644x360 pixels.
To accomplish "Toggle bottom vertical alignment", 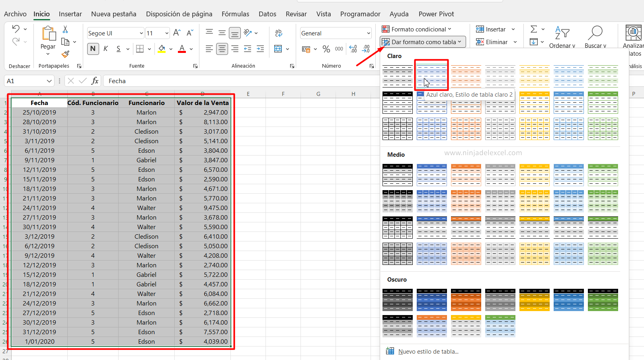I will coord(235,33).
